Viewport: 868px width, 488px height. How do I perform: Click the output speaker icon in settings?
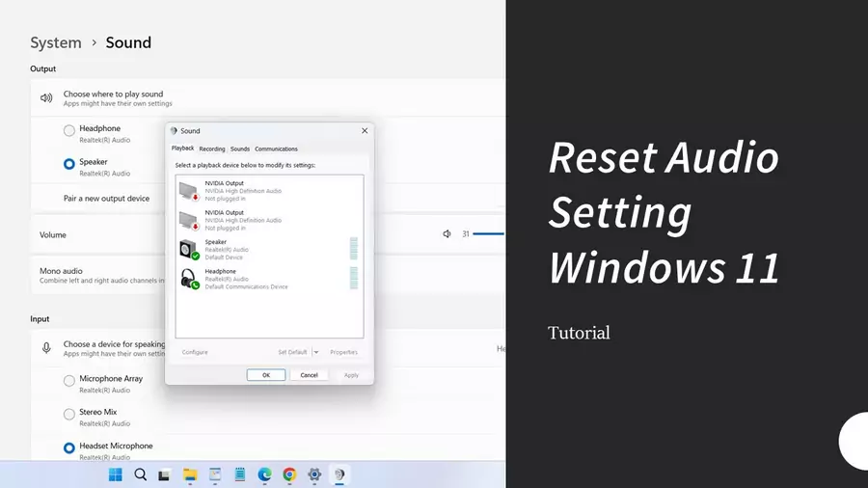46,98
